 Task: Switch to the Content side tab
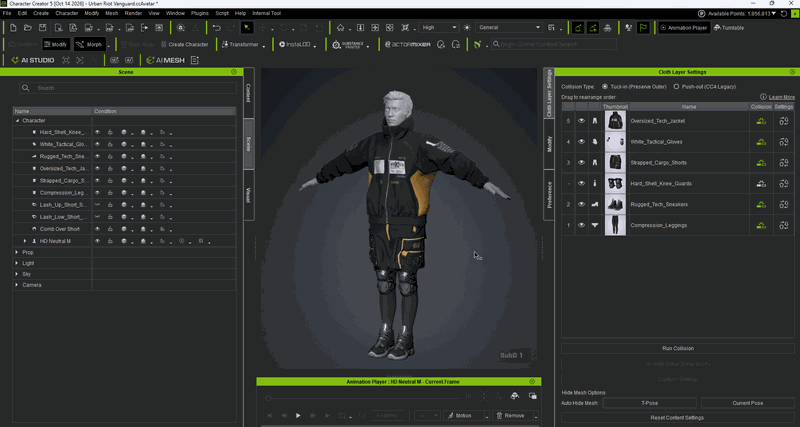[x=248, y=93]
